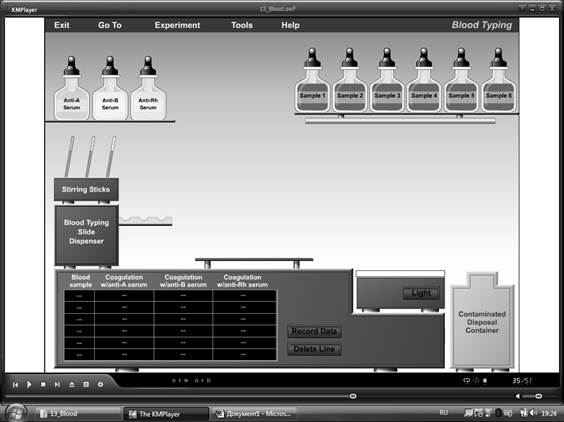The height and width of the screenshot is (422, 564).
Task: Mute with KMPlayer speaker icon
Action: [x=518, y=396]
